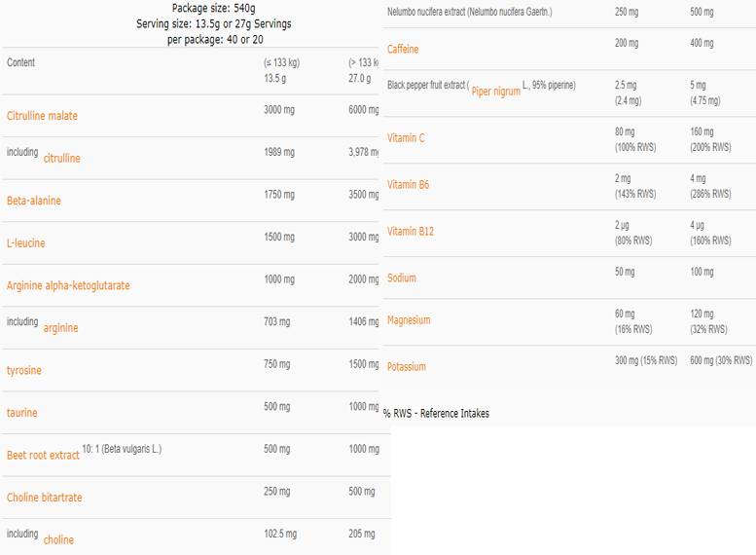Open the Arginine alpha-ketoglutarate link

68,286
